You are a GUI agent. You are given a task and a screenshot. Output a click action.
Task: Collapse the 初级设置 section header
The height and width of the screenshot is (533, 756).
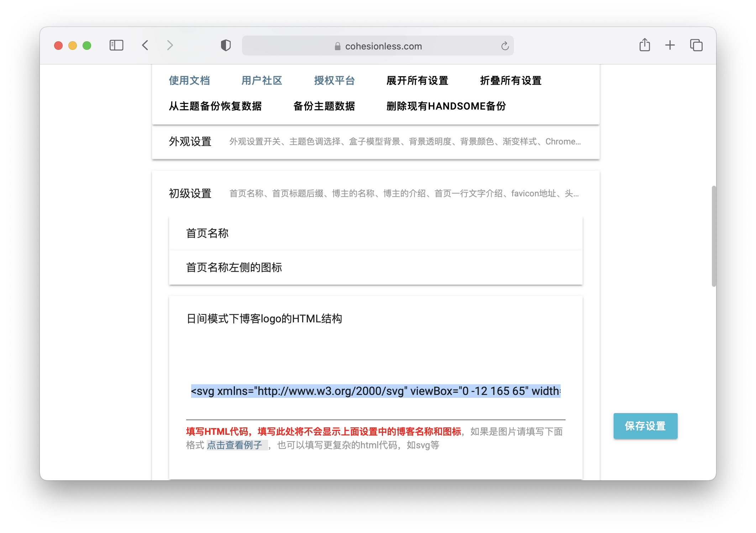(x=190, y=194)
